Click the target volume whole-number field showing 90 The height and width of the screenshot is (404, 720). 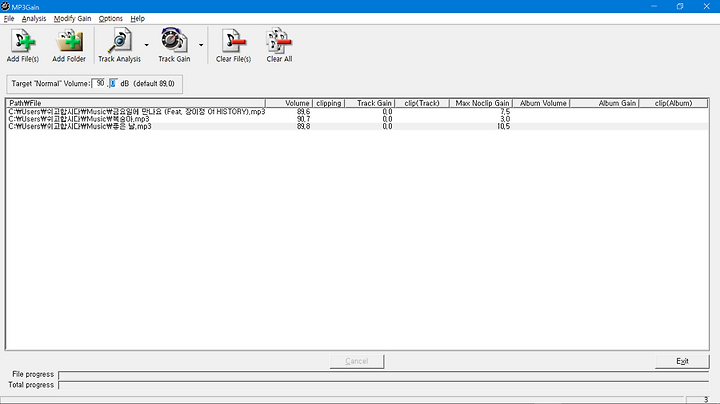point(99,84)
